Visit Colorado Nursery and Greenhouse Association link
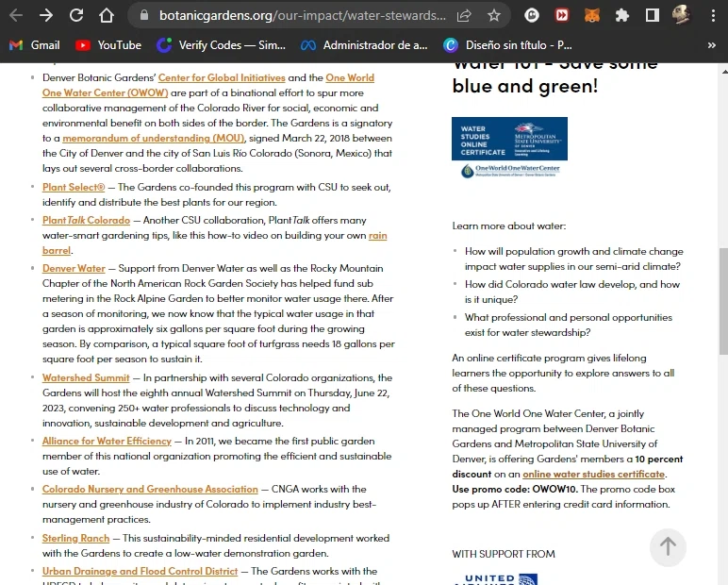728x585 pixels. click(150, 489)
